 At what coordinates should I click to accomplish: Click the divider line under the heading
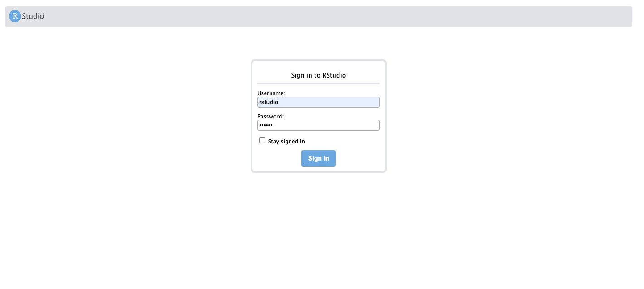319,83
